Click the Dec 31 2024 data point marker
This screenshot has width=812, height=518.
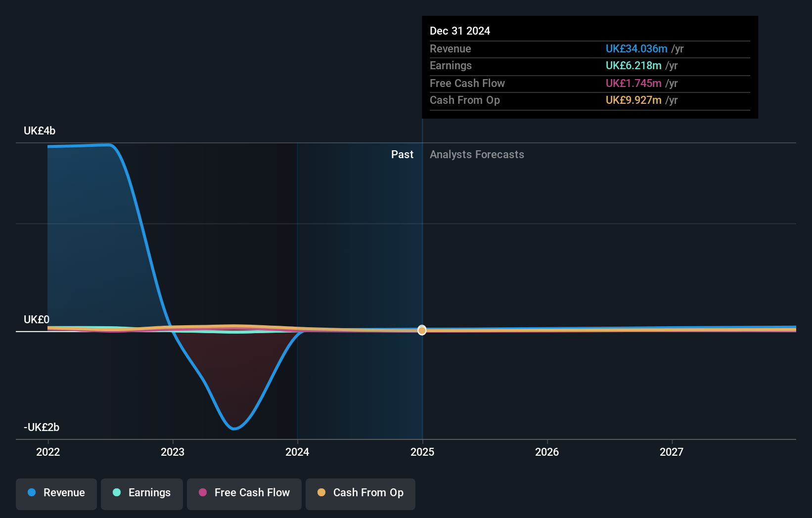(x=422, y=330)
